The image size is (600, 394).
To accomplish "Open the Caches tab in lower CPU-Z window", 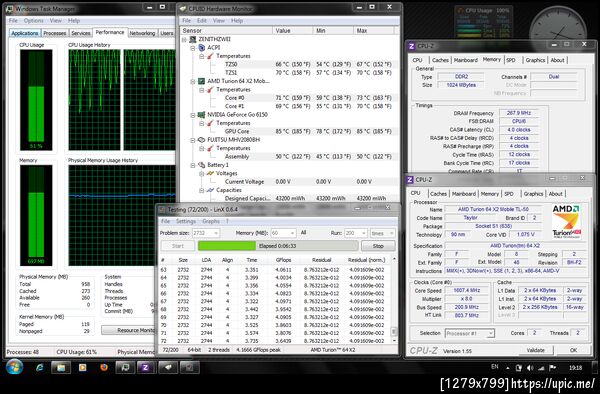I will pyautogui.click(x=438, y=194).
